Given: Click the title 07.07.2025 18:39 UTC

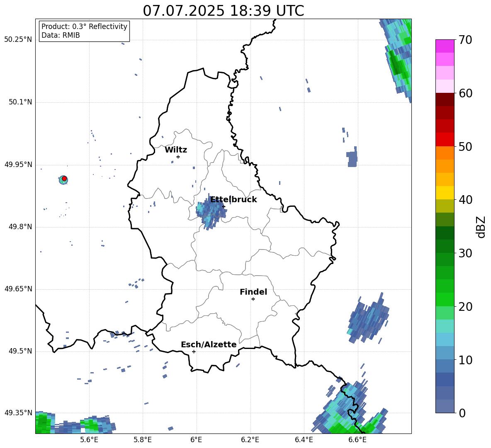Looking at the screenshot, I should point(224,11).
